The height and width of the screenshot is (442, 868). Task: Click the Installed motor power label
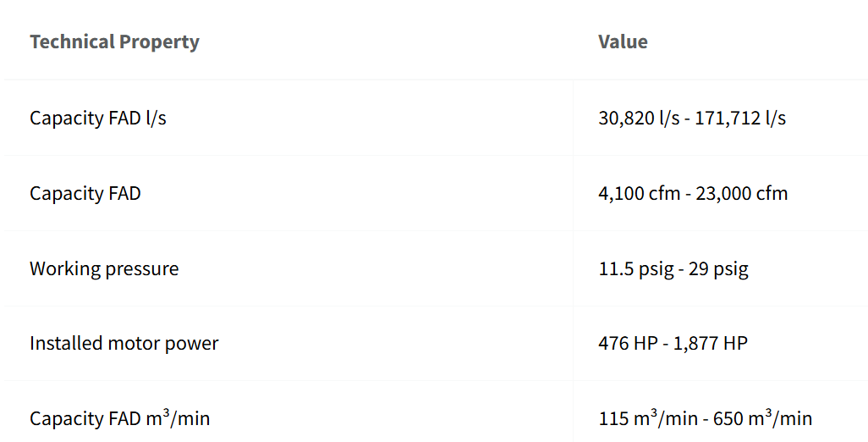pyautogui.click(x=124, y=343)
